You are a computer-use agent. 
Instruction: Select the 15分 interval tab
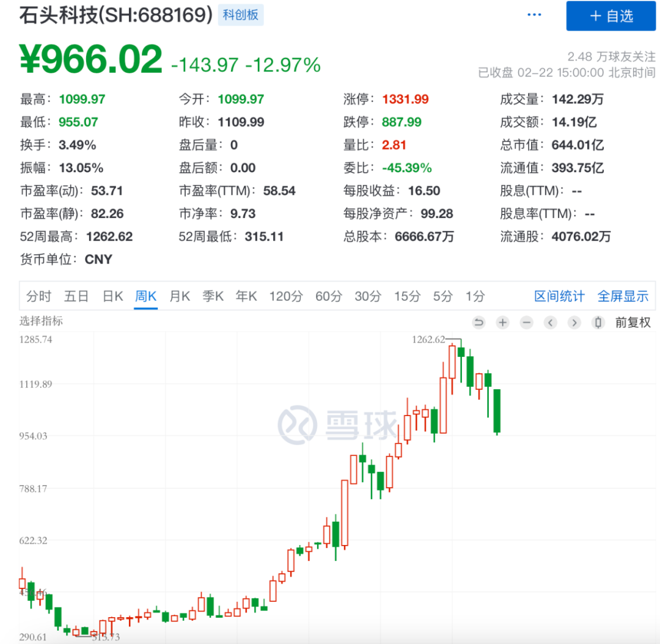[x=407, y=296]
